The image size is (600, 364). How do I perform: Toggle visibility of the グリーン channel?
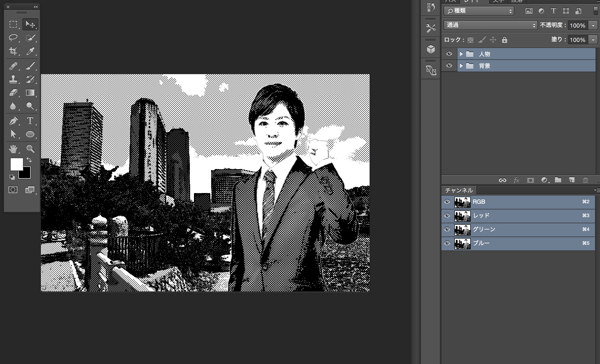(x=447, y=229)
